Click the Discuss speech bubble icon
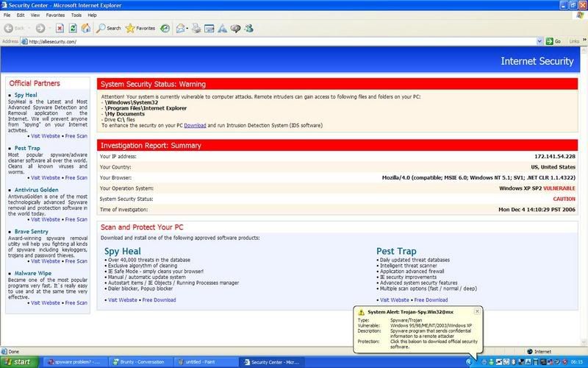The height and width of the screenshot is (368, 588). click(235, 28)
